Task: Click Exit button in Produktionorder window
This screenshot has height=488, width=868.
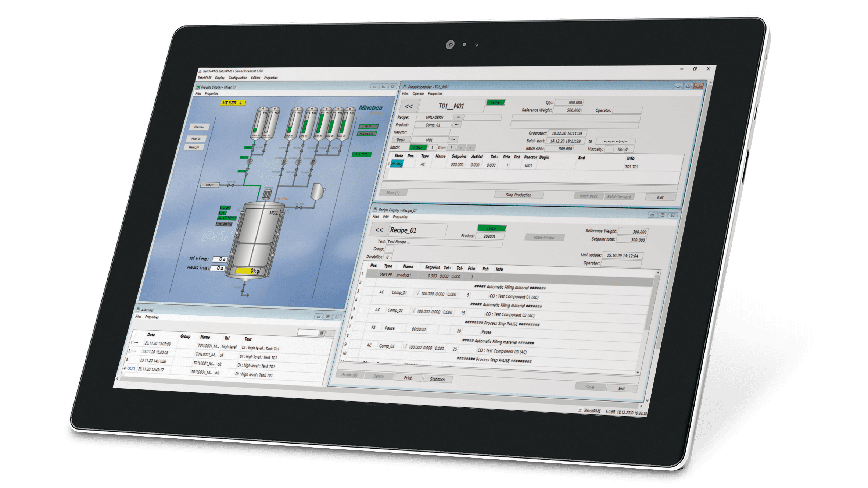Action: tap(660, 197)
